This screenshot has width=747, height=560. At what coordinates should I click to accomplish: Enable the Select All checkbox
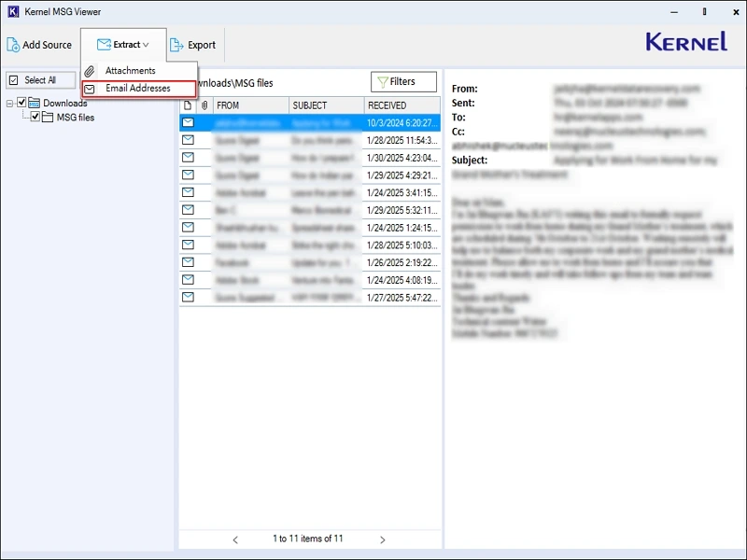(13, 79)
